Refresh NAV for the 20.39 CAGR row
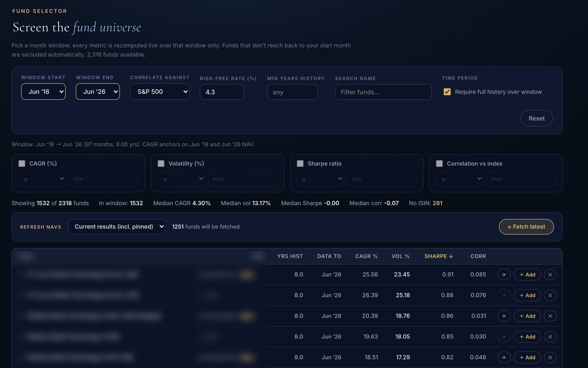This screenshot has width=588, height=368. (504, 316)
